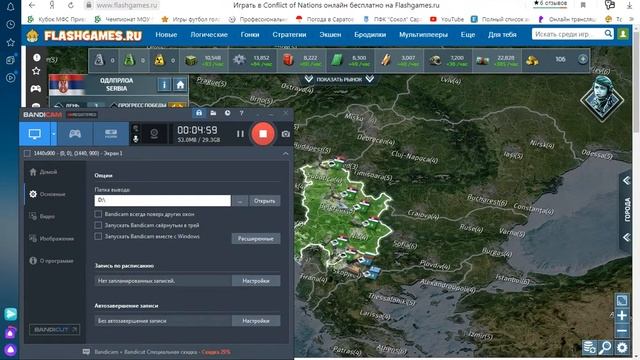Open the green user profile icon
This screenshot has width=640, height=360.
click(623, 34)
